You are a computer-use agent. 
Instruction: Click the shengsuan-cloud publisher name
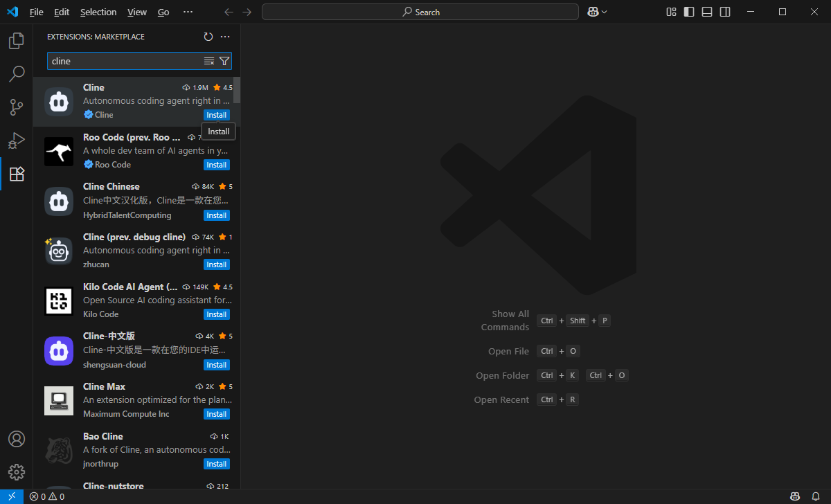114,365
